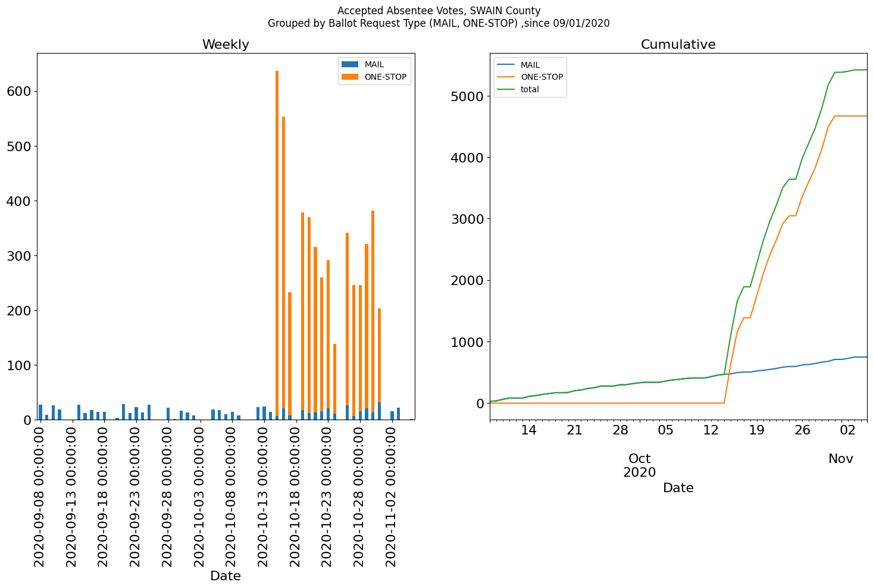Click the 'Oct 2020' month label
This screenshot has height=588, width=873.
(x=640, y=465)
